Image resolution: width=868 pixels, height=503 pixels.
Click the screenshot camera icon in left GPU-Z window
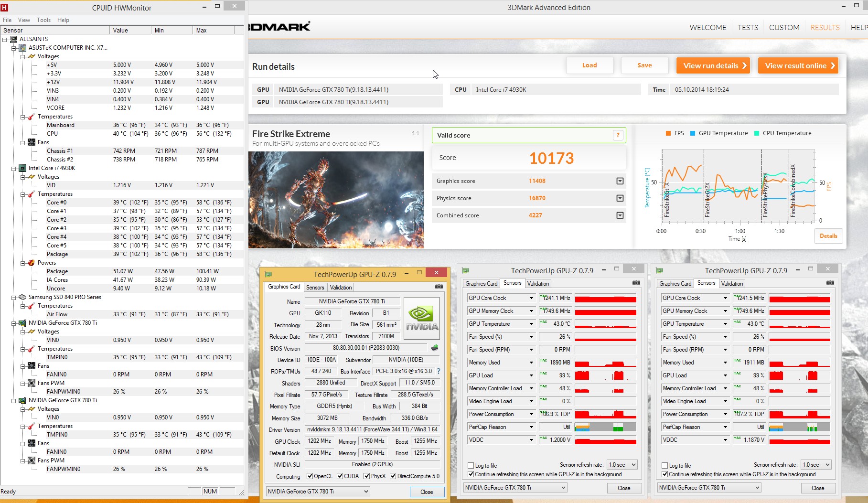439,287
